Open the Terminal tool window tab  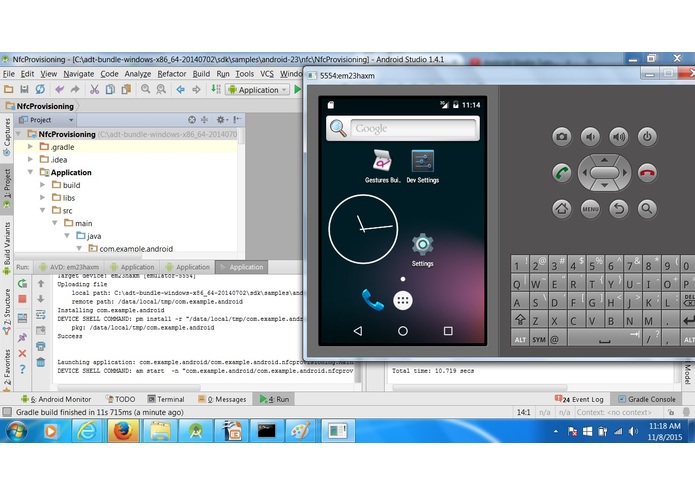(166, 399)
